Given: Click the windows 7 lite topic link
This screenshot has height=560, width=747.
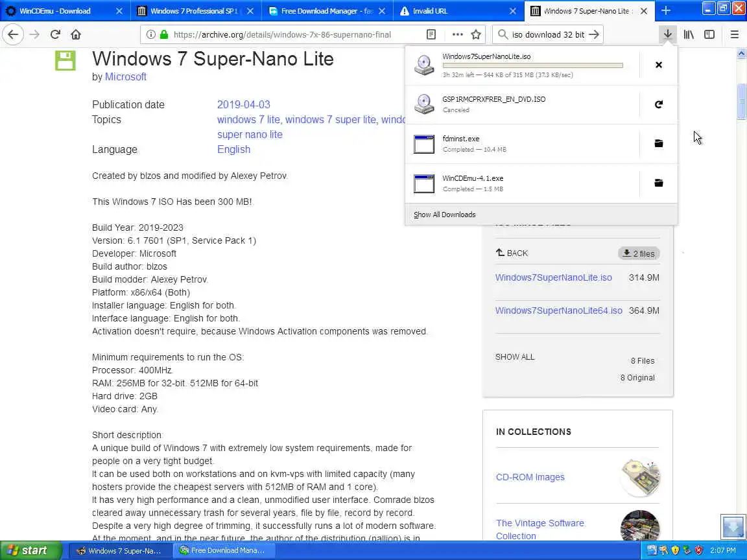Looking at the screenshot, I should pyautogui.click(x=249, y=119).
